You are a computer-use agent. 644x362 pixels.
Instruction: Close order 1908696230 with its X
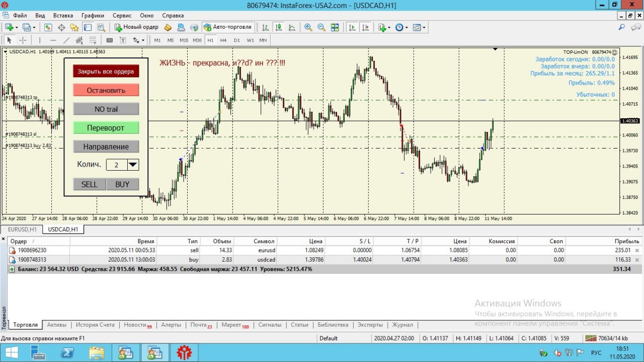tap(637, 250)
